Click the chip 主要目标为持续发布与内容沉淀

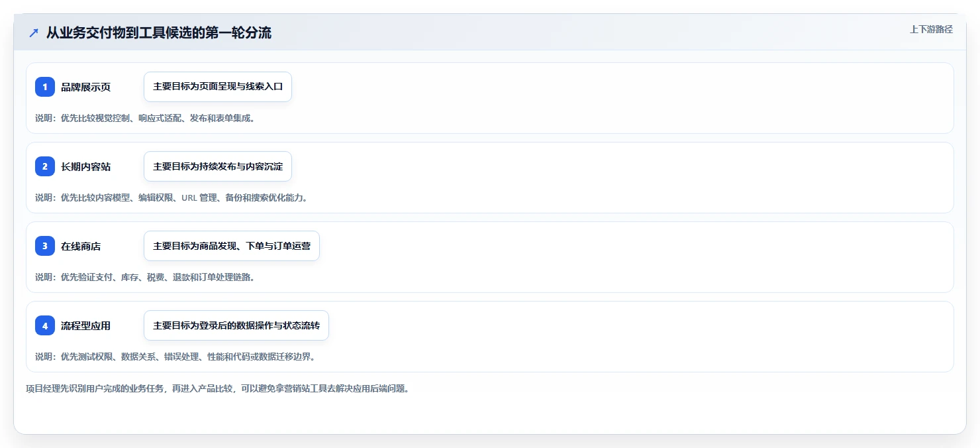click(218, 166)
